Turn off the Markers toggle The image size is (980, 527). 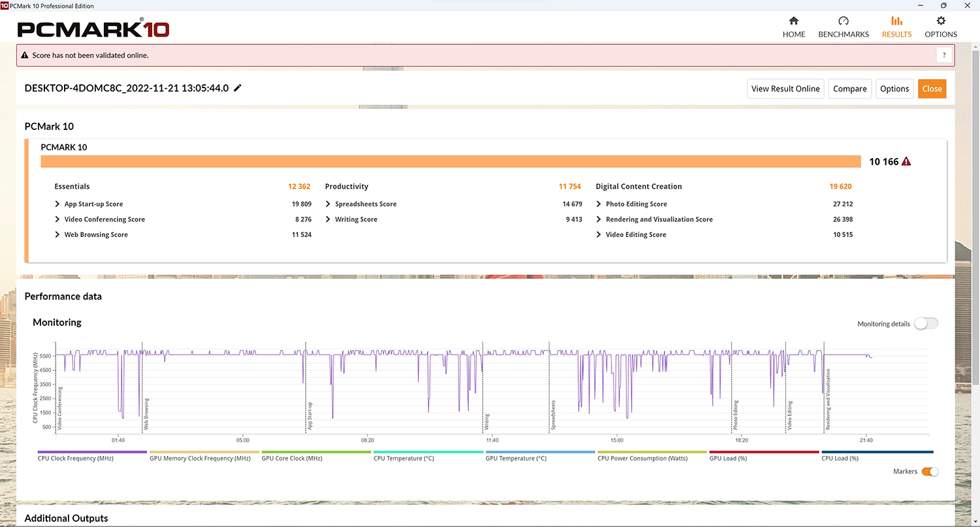[x=930, y=471]
